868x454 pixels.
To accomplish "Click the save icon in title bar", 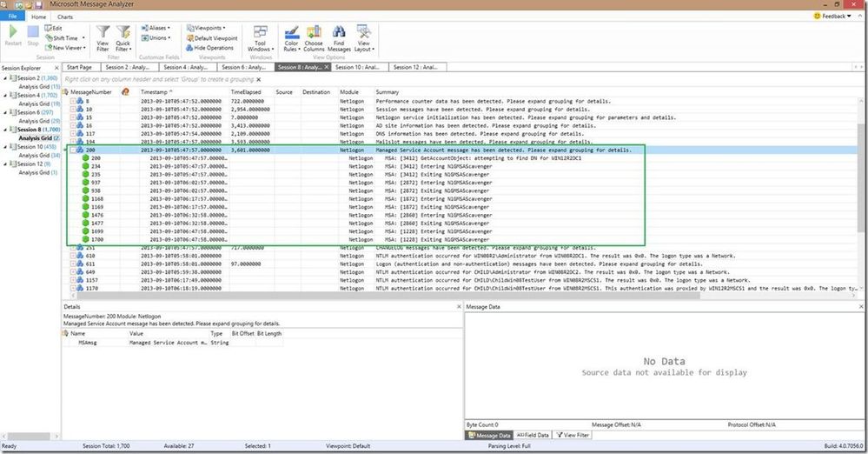I will 39,4.
